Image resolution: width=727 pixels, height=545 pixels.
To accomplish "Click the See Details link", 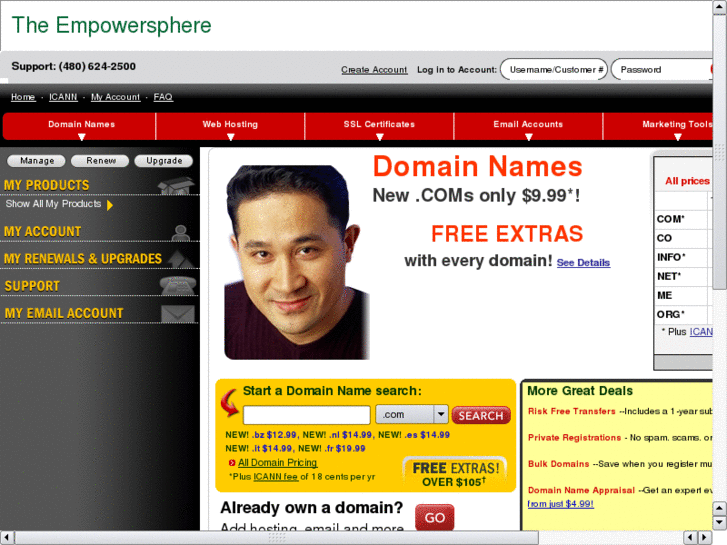I will pyautogui.click(x=583, y=263).
